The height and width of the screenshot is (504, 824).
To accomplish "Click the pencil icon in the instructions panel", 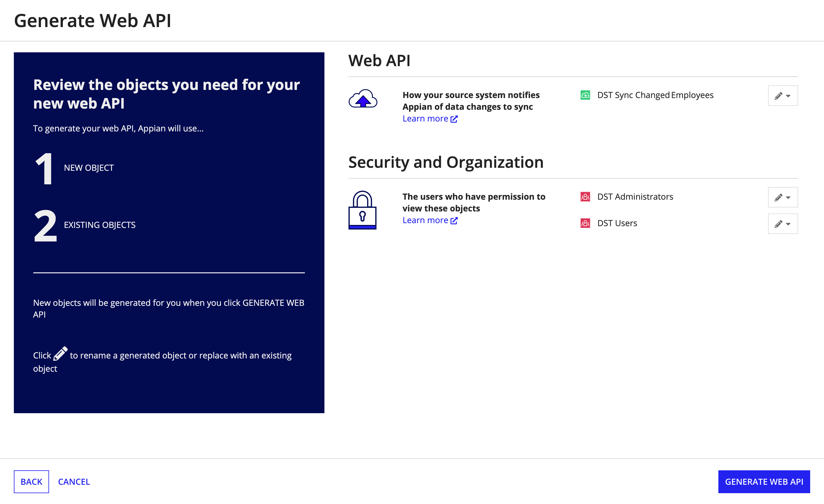I will (60, 354).
